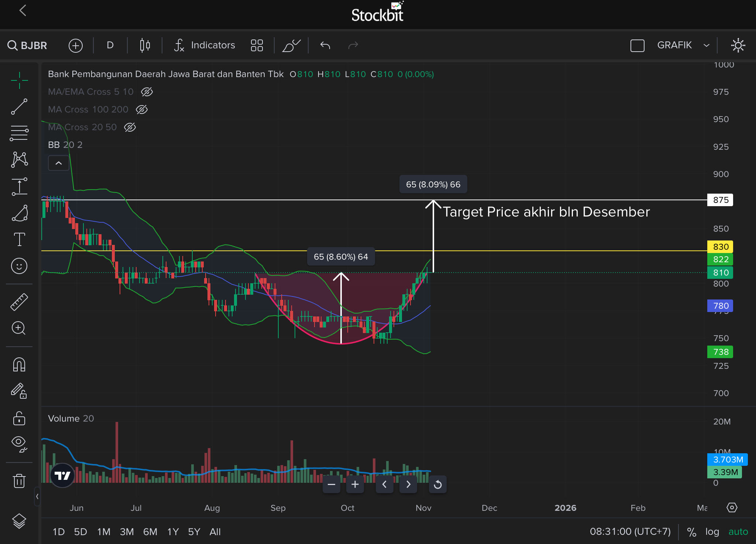
Task: Unhide MA Cross 100 200 indicator
Action: [x=142, y=110]
